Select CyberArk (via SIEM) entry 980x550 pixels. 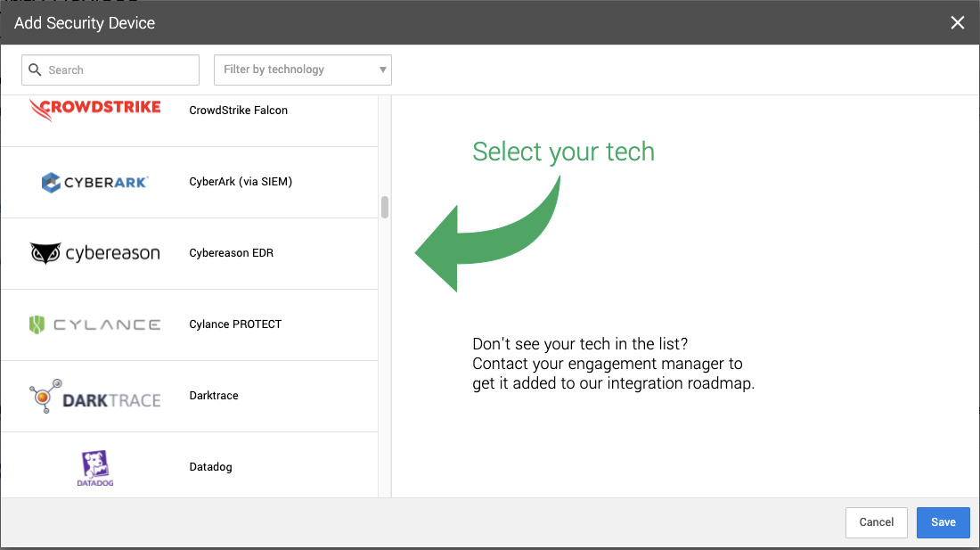190,183
